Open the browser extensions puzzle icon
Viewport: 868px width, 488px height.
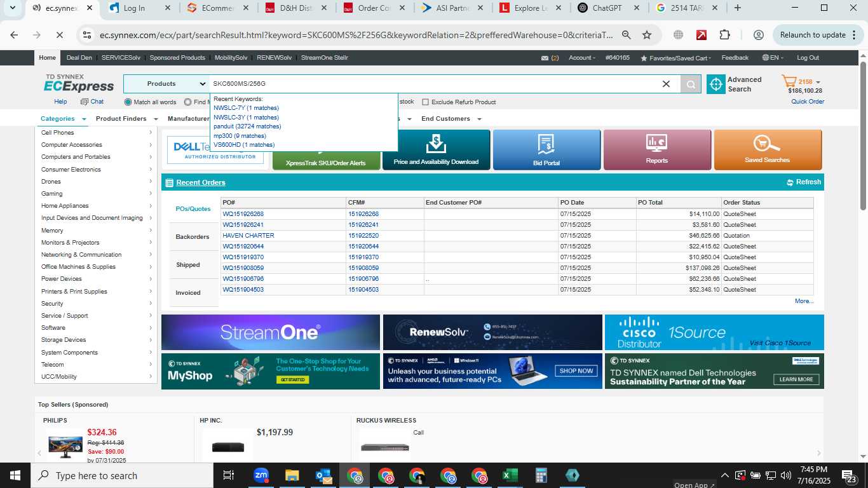point(724,35)
